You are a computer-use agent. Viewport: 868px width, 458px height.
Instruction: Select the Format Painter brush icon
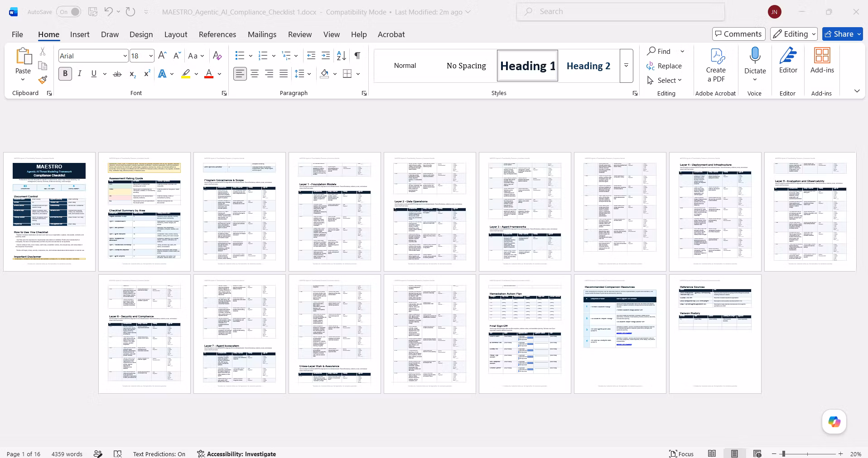[43, 80]
